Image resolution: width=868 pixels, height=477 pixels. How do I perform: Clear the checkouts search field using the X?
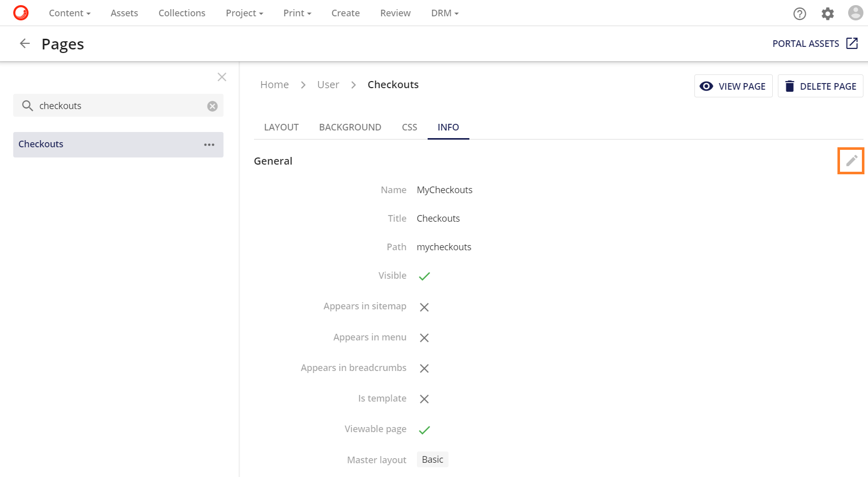[212, 105]
